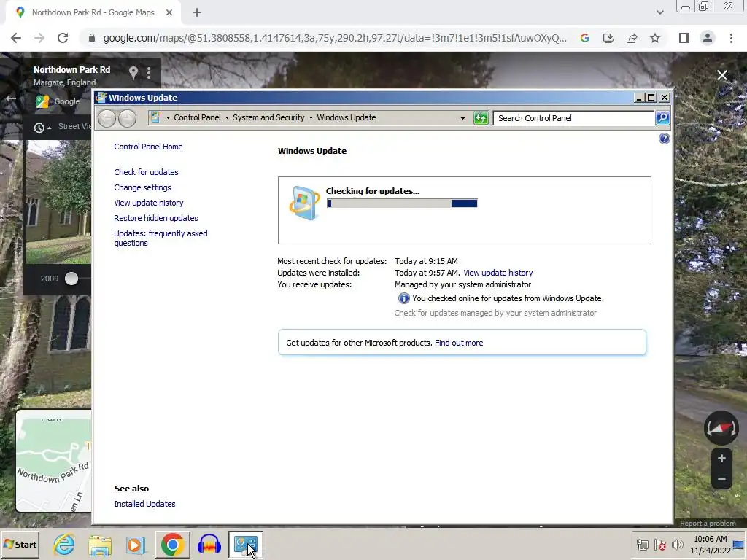Viewport: 747px width, 560px height.
Task: Zoom out Street View with minus
Action: (x=721, y=478)
